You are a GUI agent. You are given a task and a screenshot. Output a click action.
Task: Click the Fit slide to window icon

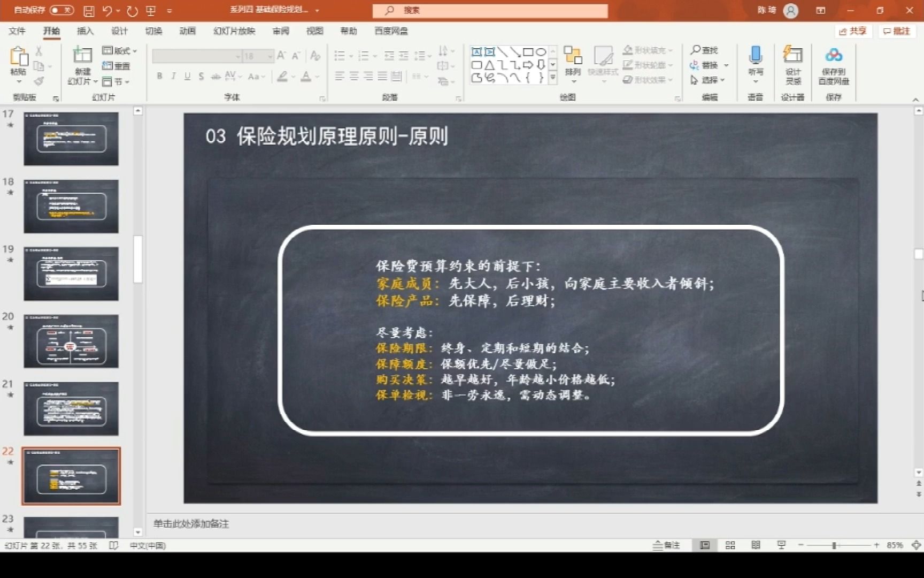(x=916, y=545)
